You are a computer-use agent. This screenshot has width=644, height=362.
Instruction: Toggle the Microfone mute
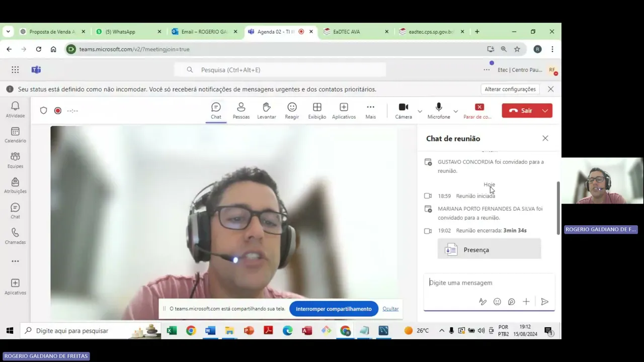click(439, 111)
